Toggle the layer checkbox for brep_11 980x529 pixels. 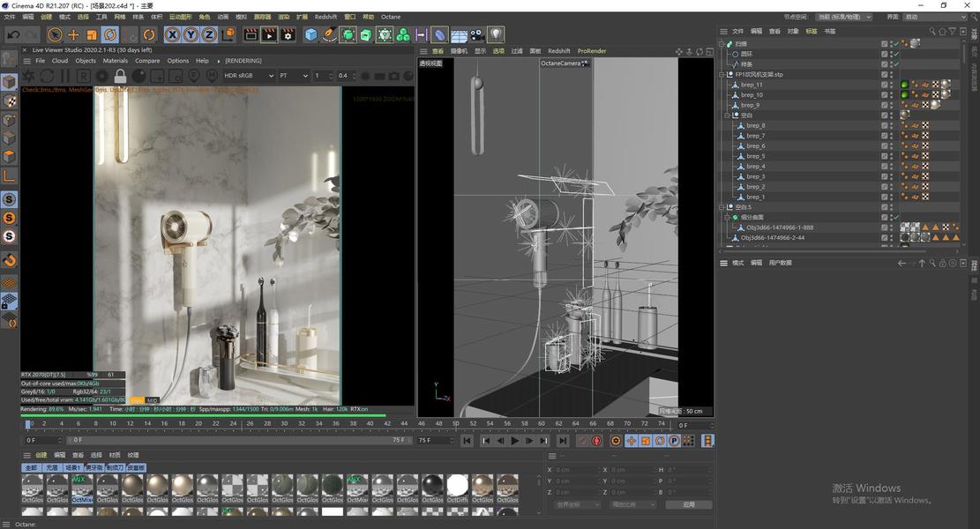885,85
